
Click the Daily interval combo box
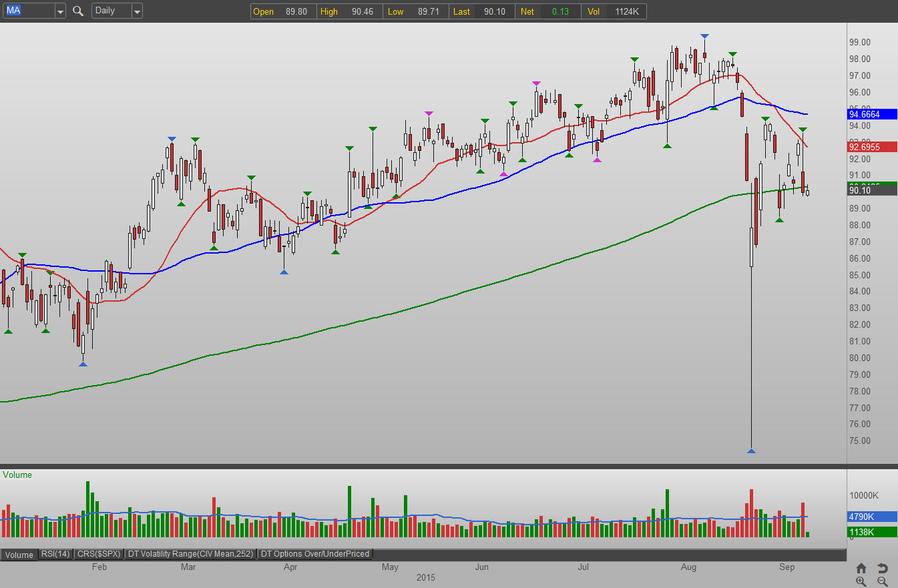coord(111,11)
